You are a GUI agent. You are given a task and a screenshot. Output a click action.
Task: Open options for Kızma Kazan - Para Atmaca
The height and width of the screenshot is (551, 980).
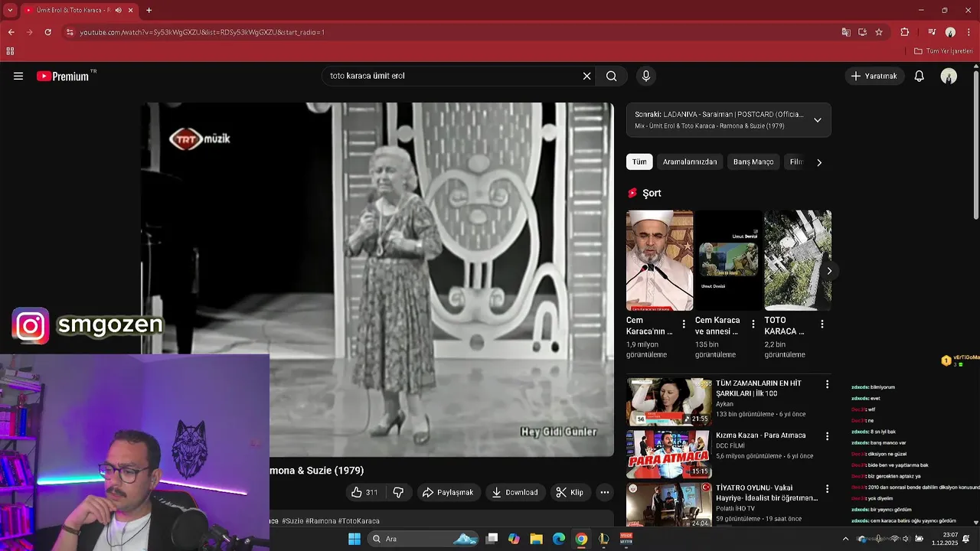click(827, 436)
